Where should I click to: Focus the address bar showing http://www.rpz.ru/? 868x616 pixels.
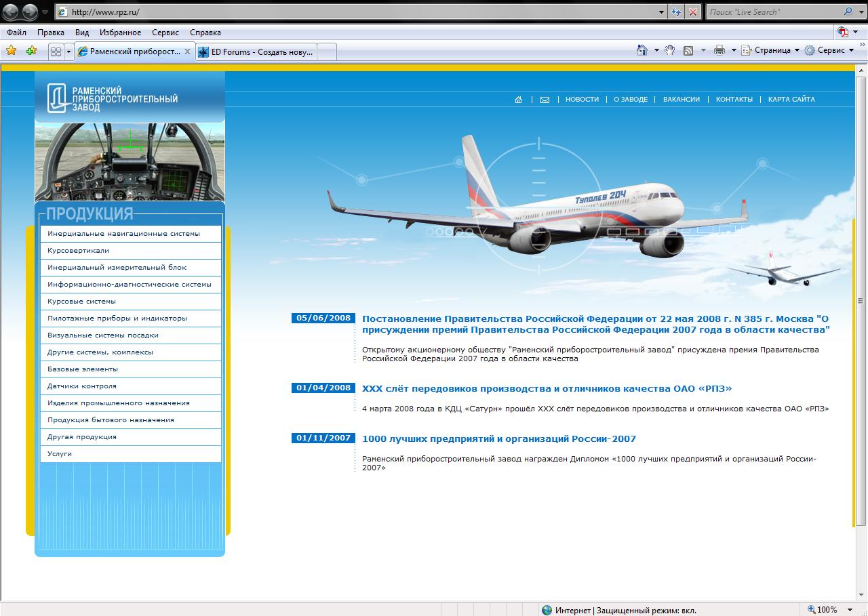tap(357, 12)
